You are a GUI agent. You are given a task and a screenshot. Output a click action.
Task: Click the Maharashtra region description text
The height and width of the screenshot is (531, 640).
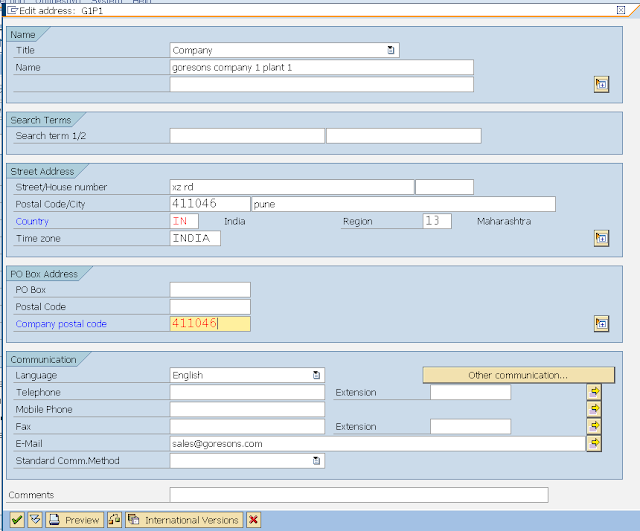pos(504,221)
